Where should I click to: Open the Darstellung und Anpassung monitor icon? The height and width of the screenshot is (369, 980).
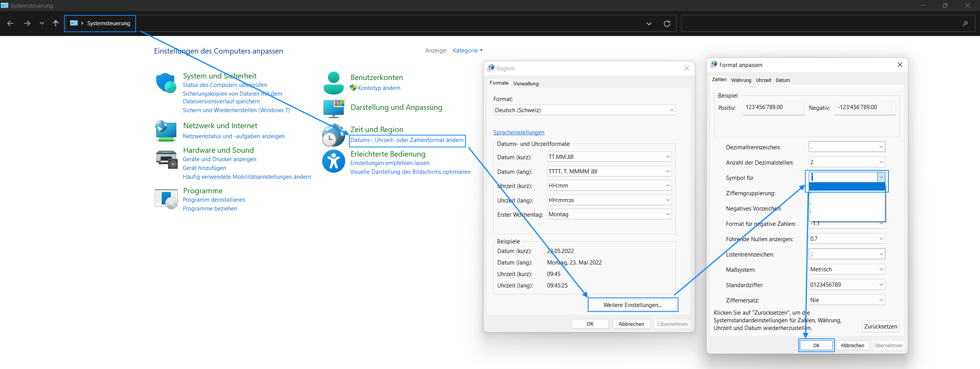click(334, 108)
